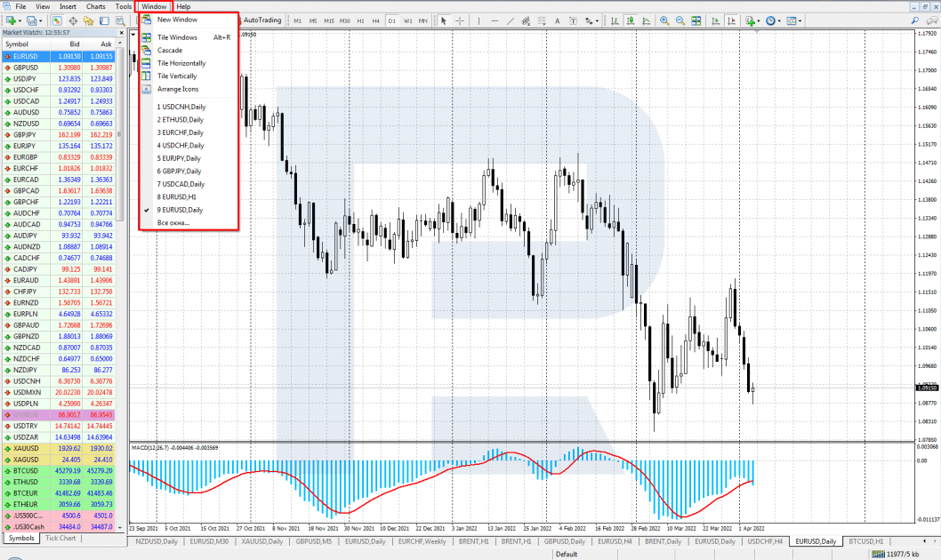The image size is (941, 560).
Task: Click the Zoom In magnifier icon
Action: [664, 21]
